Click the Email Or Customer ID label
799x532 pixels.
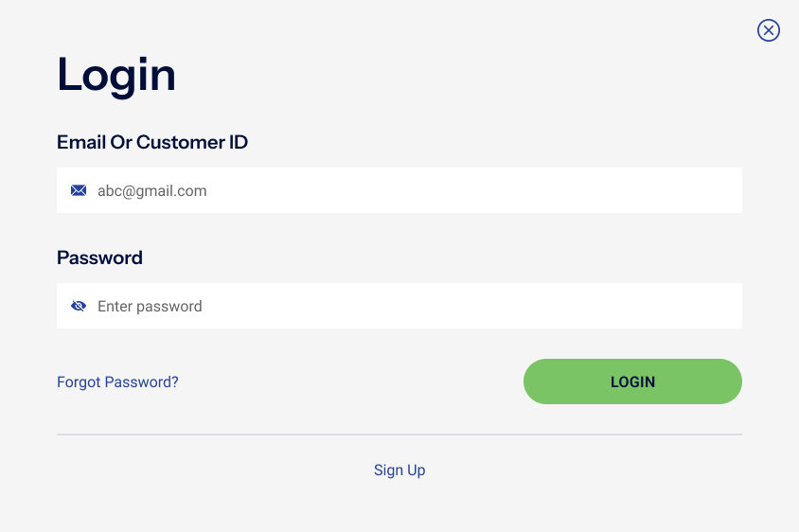pyautogui.click(x=152, y=142)
